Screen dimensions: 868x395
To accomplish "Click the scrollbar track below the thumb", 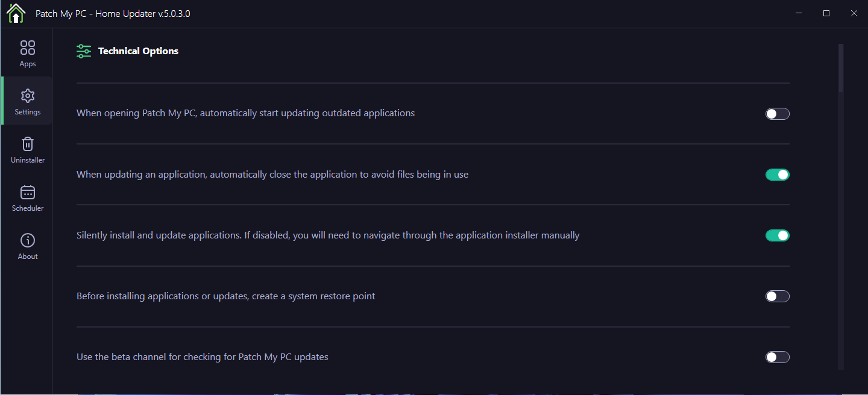I will click(x=841, y=241).
